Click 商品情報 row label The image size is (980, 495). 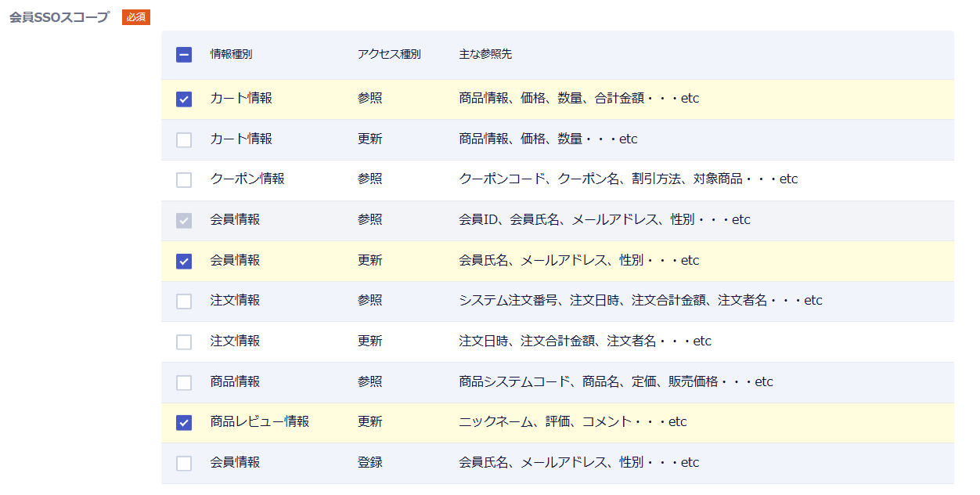click(x=235, y=382)
